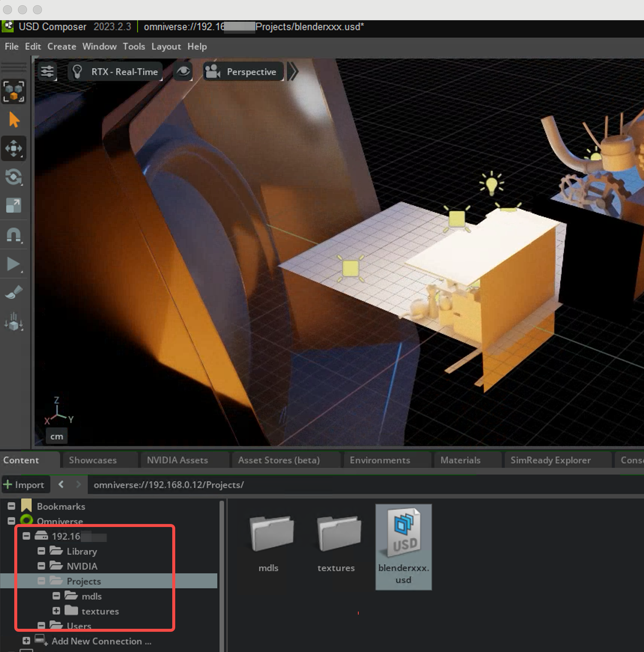Screen dimensions: 644x652
Task: Go forward with the right arrow
Action: (78, 484)
